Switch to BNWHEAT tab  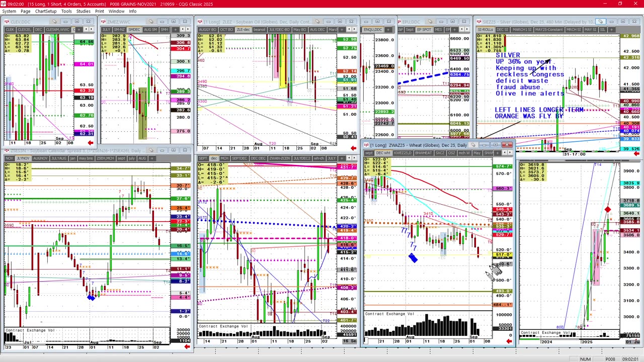pyautogui.click(x=424, y=152)
